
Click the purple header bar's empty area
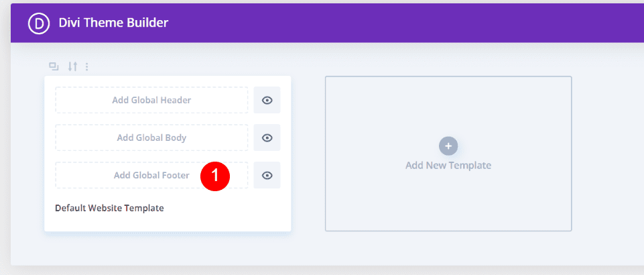click(x=402, y=23)
